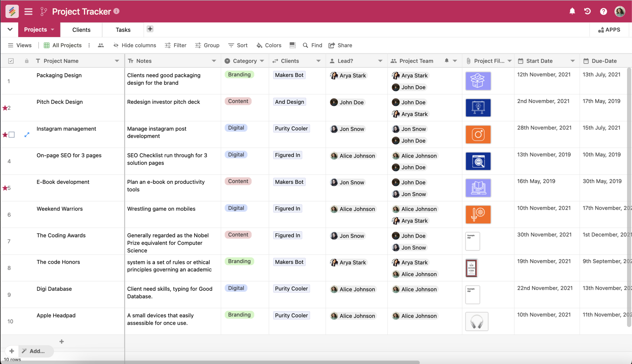Viewport: 632px width, 364px height.
Task: Click the Find magnifier icon
Action: (x=305, y=45)
